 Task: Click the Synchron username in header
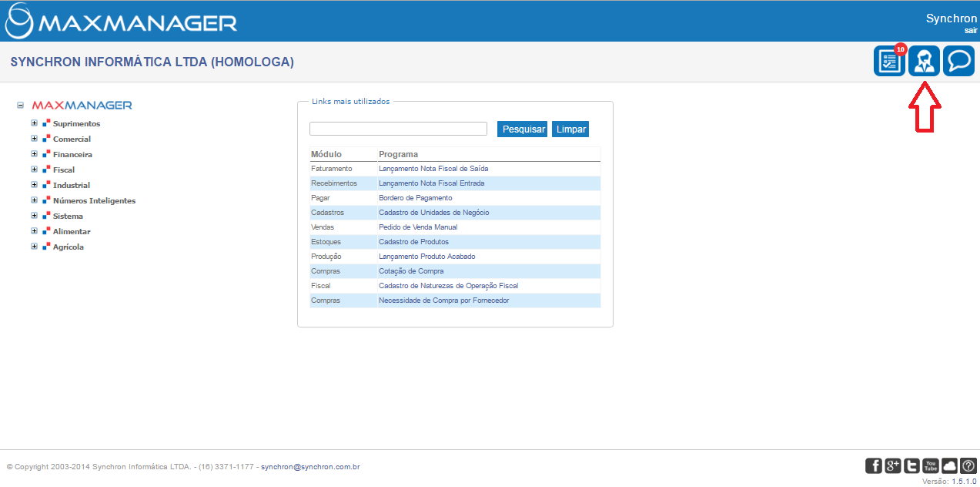[x=952, y=18]
